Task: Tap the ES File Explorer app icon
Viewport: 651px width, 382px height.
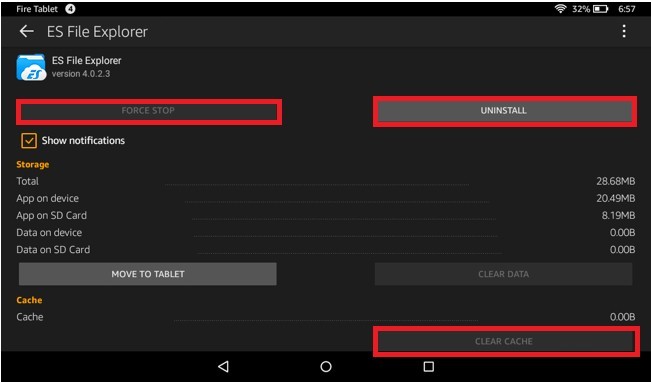Action: point(31,67)
